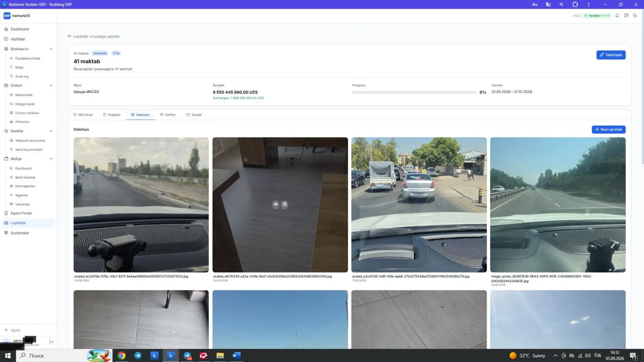Open the notifications bell icon
This screenshot has width=644, height=362.
617,16
